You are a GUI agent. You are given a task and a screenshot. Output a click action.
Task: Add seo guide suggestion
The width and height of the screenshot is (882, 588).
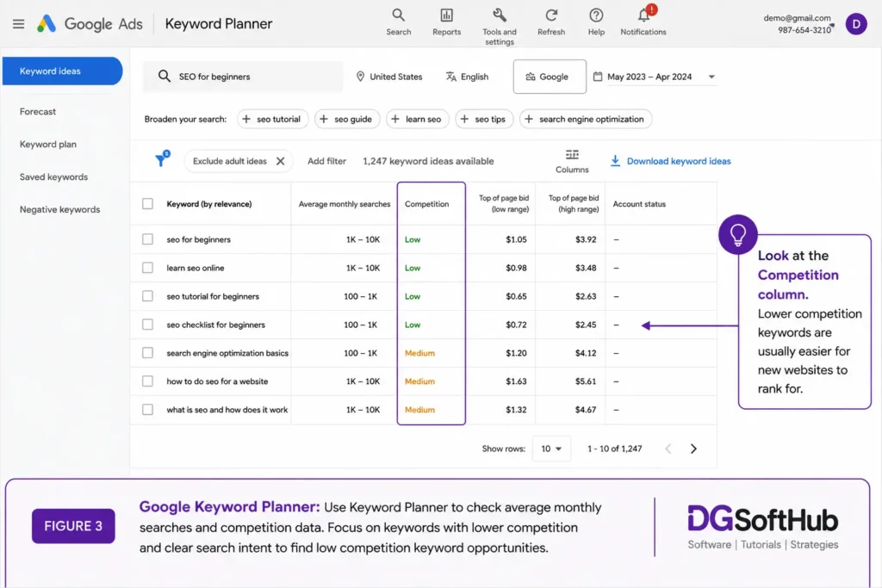point(347,119)
